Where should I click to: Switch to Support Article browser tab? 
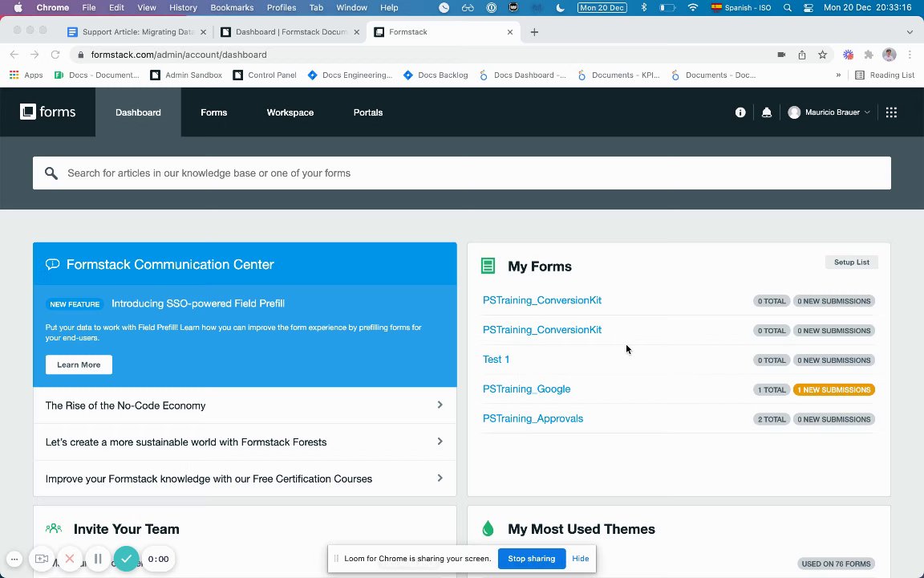click(136, 32)
